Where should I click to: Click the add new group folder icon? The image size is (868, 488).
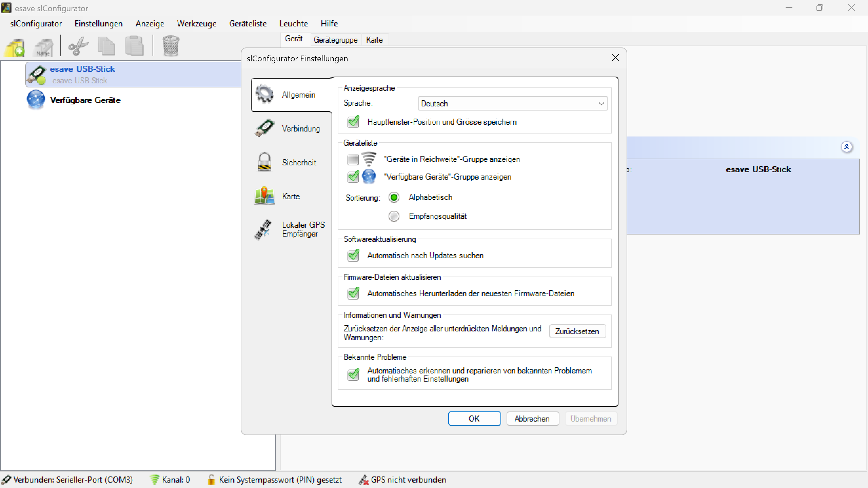15,47
